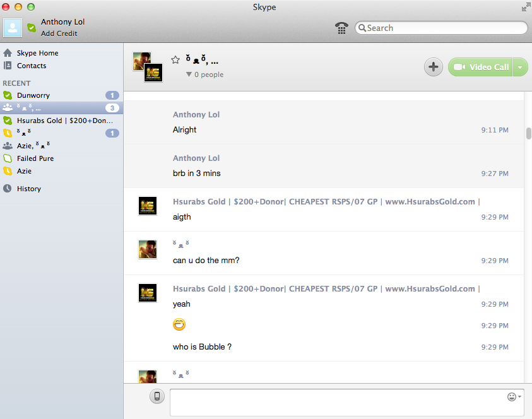Click the 9:27 PM timestamp

495,174
